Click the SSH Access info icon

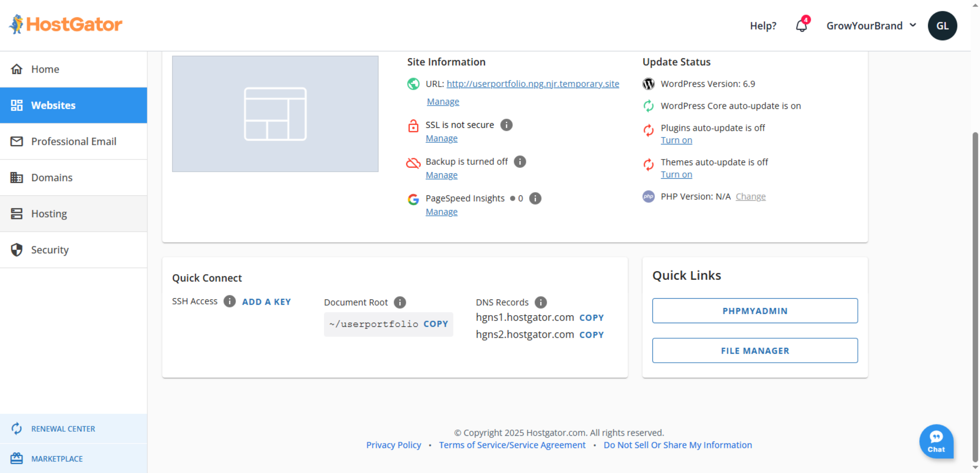coord(229,301)
